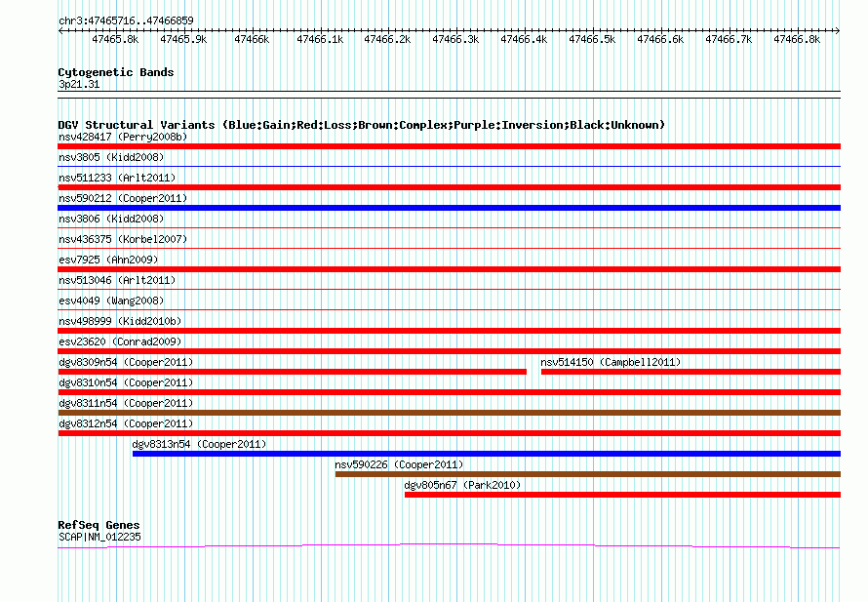Screen dimensions: 868x602
Task: Click the red bar under nsv428417
Action: [x=449, y=146]
